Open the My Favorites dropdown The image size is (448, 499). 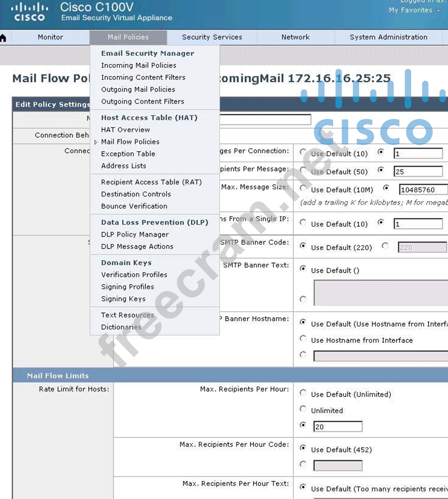(x=414, y=10)
